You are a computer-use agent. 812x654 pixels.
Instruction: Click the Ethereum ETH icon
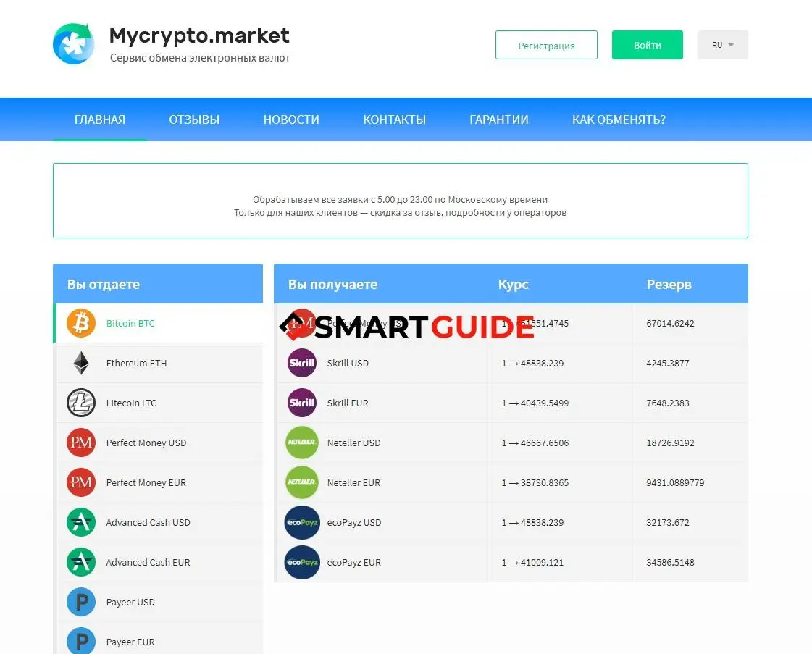click(x=80, y=363)
